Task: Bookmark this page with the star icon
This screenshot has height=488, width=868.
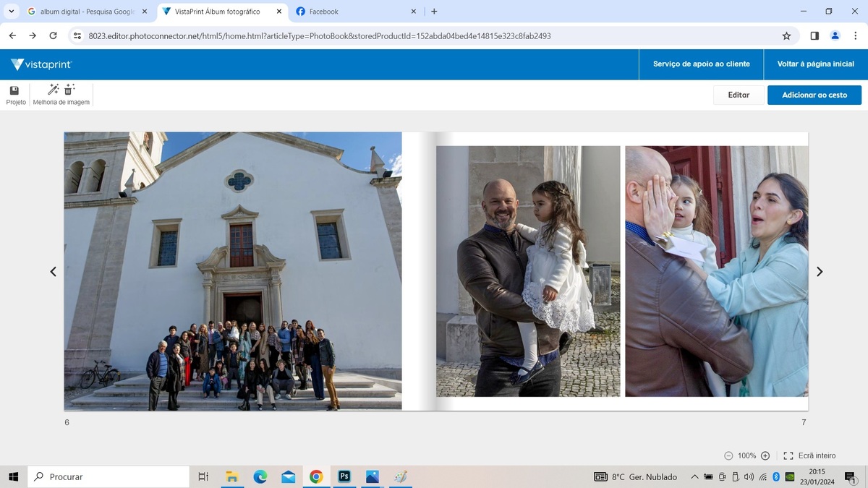Action: point(786,35)
